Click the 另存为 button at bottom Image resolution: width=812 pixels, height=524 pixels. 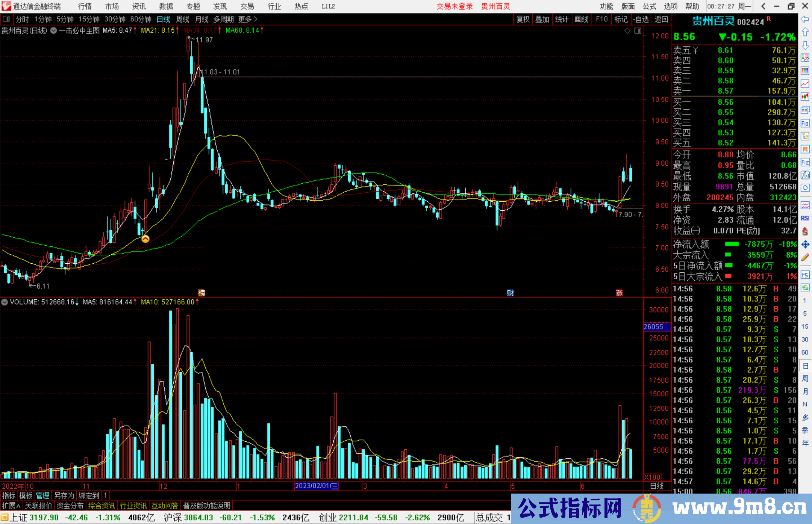(x=64, y=495)
